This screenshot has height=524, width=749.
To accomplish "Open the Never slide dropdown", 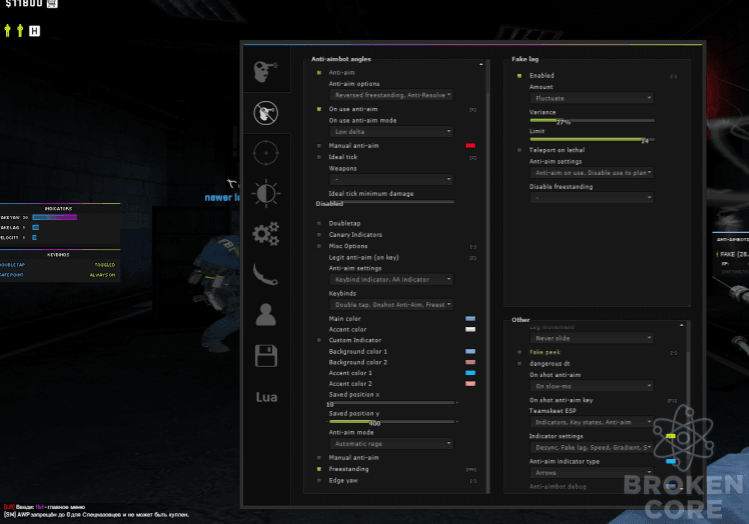I will [591, 338].
